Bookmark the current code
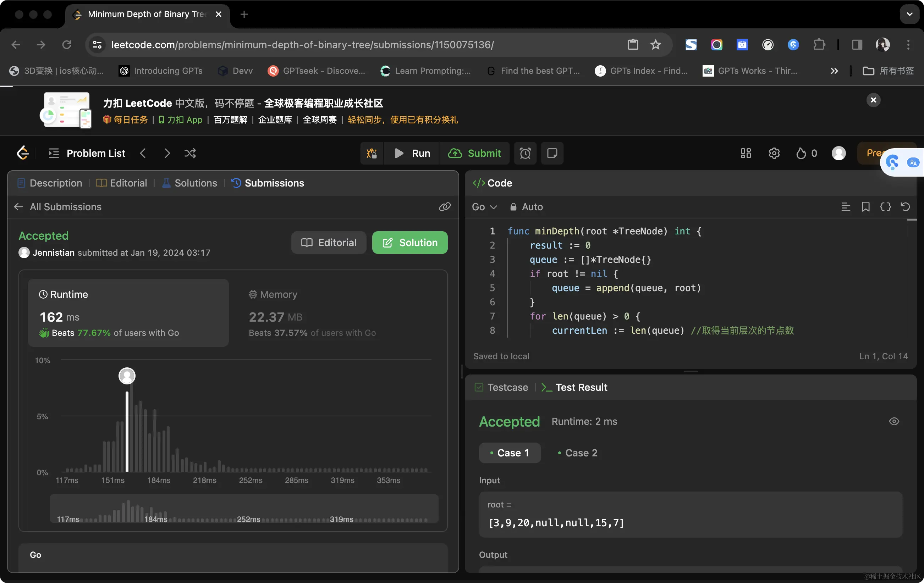This screenshot has height=583, width=924. point(866,207)
